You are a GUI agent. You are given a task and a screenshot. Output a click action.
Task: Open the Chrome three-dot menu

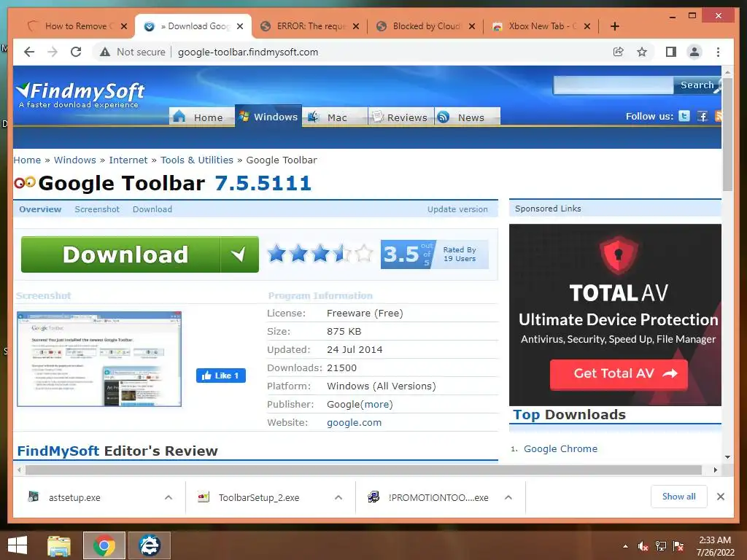(x=718, y=52)
